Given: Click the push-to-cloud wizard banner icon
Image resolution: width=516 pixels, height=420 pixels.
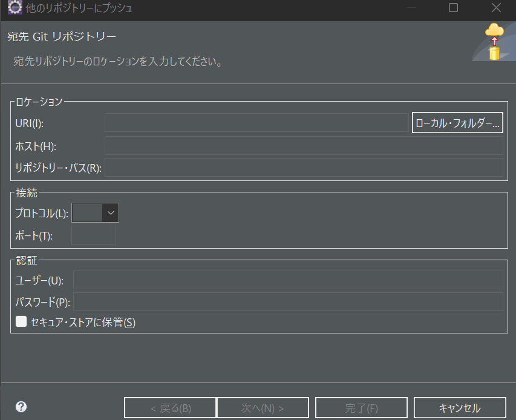Looking at the screenshot, I should tap(493, 41).
